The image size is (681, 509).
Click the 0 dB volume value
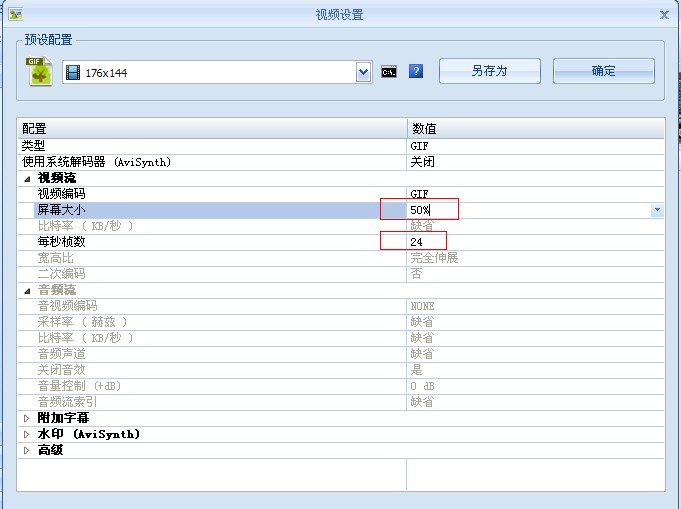(x=422, y=386)
